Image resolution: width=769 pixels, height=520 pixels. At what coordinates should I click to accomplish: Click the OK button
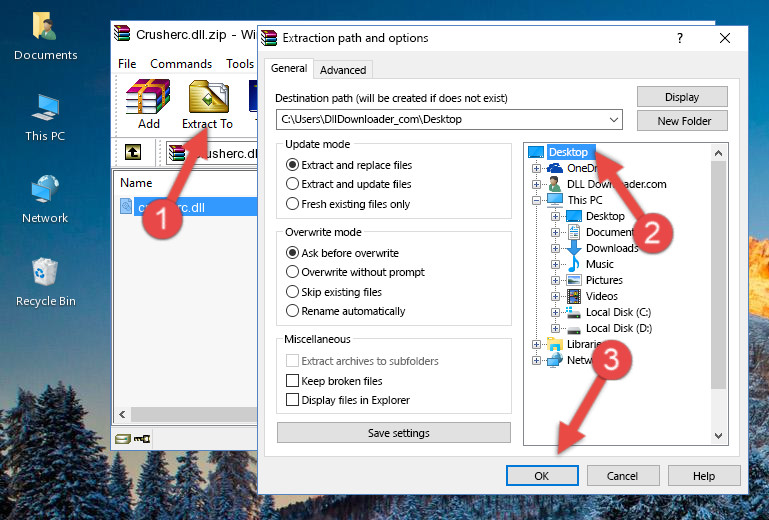click(x=542, y=476)
